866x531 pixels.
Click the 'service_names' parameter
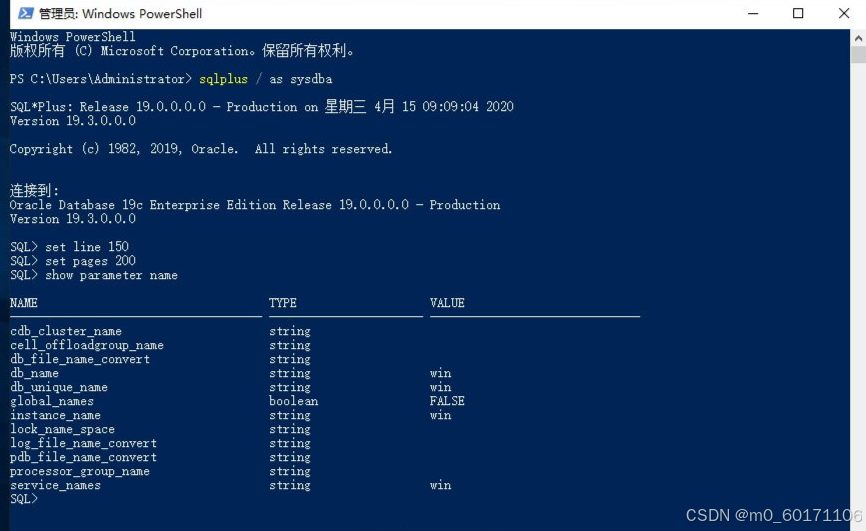(55, 485)
